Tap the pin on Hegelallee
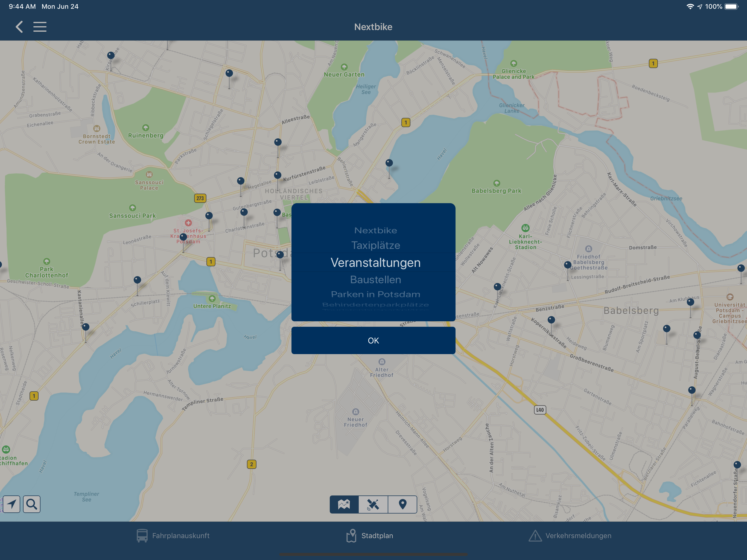 tap(241, 181)
